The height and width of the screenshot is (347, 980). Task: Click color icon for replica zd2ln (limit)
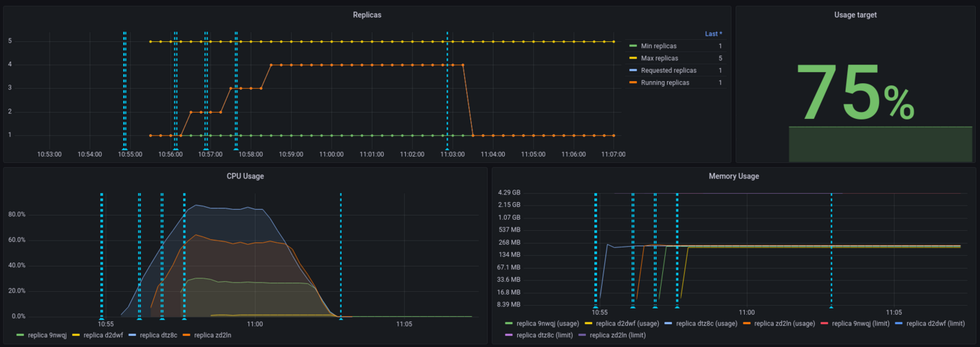(x=582, y=335)
